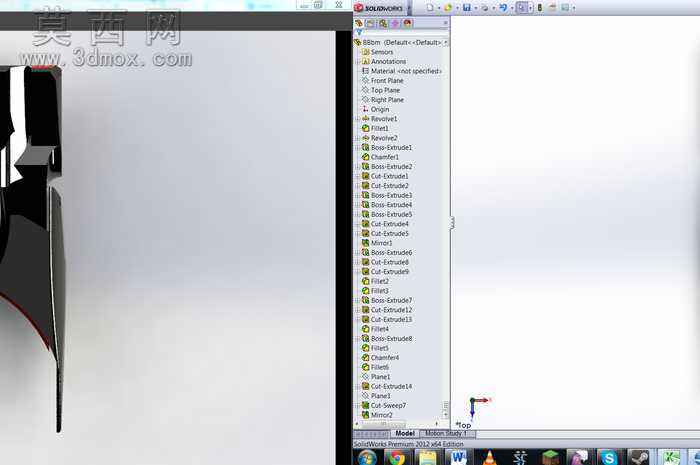Open the Open document dropdown arrow

tap(457, 8)
